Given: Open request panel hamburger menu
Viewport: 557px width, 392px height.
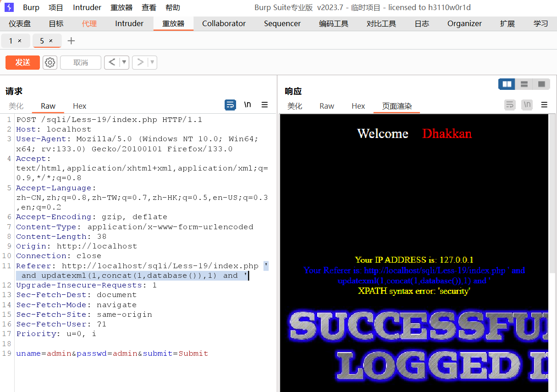Looking at the screenshot, I should tap(265, 105).
